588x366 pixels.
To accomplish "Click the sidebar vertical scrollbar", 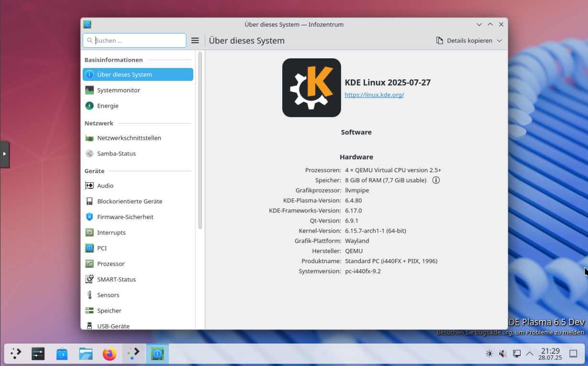I will (x=200, y=140).
